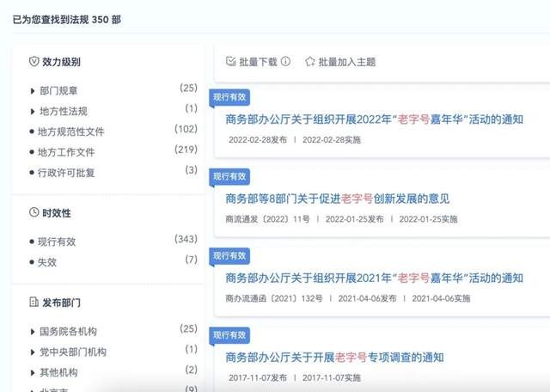This screenshot has width=550, height=392.
Task: Open 关于开展老字号专项调查的通知 link
Action: coord(334,358)
